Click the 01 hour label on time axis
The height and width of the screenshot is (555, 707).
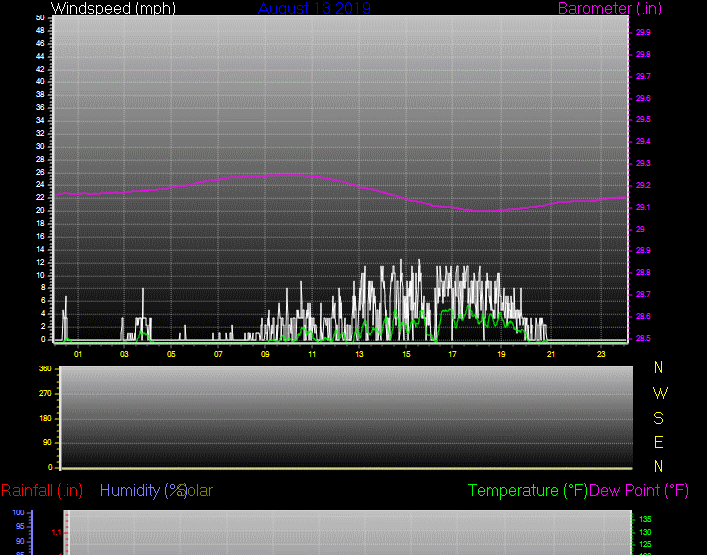(x=78, y=354)
